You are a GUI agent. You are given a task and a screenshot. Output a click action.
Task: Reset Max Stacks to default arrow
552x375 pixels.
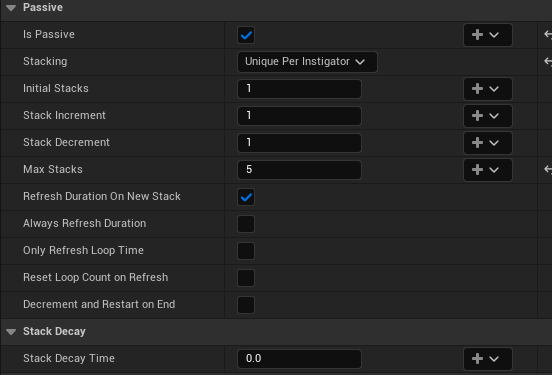(x=548, y=169)
